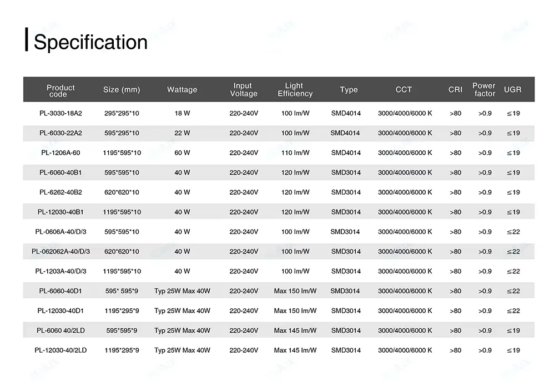Click the PL-1206A-60 product code cell
Image resolution: width=555 pixels, height=392 pixels.
(60, 153)
